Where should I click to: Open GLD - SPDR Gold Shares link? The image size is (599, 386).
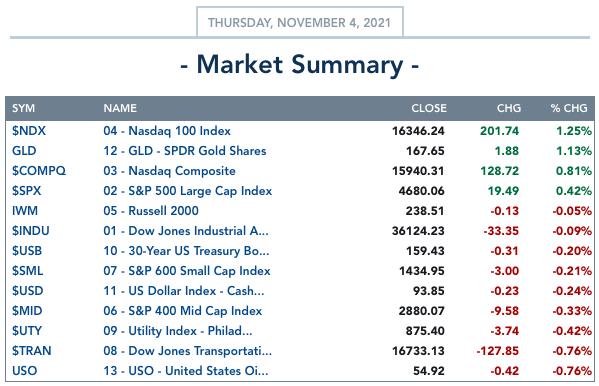coord(185,151)
